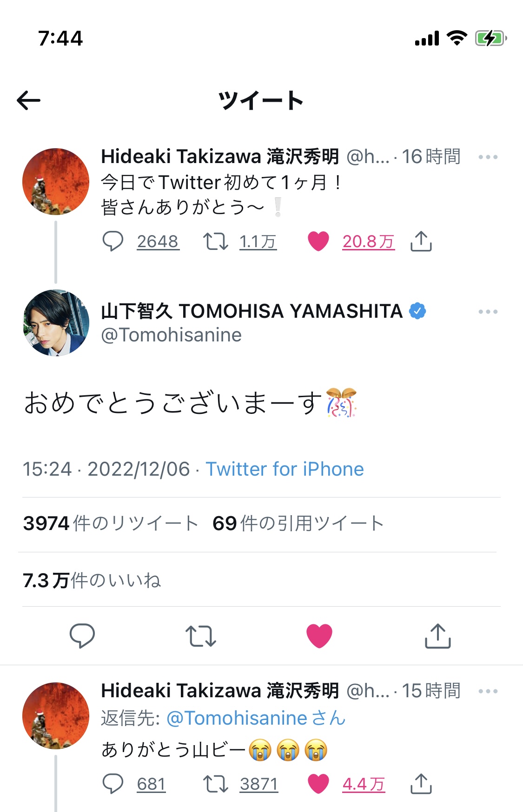Open Tomohisa Yamashita's profile picture
Viewport: 523px width, 812px height.
(x=56, y=323)
